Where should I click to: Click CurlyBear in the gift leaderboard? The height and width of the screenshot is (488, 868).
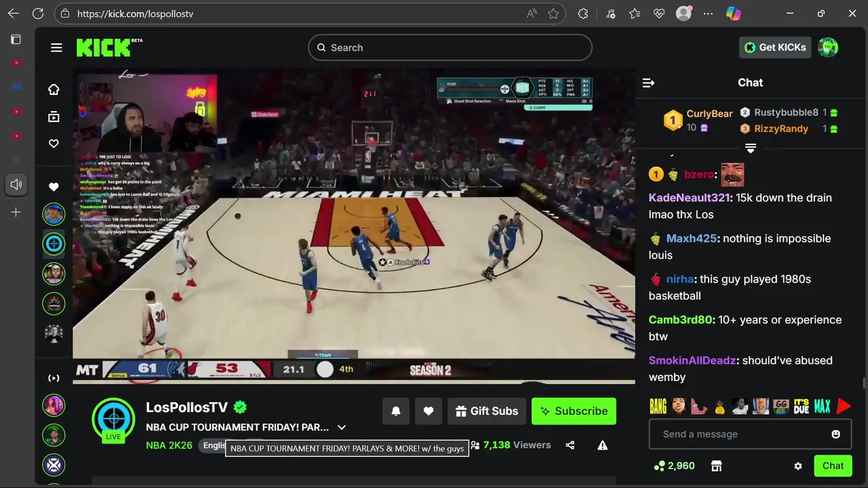coord(709,114)
